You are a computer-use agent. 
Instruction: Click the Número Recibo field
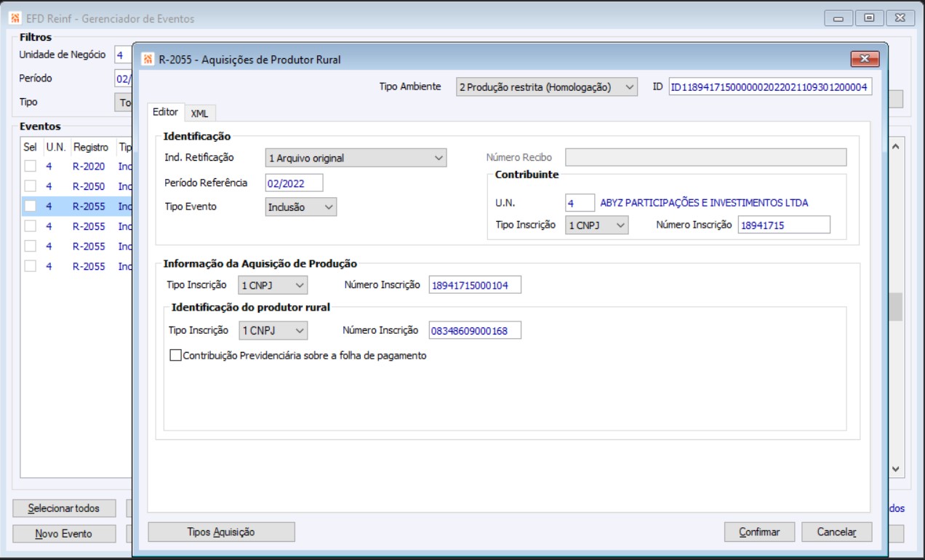pos(705,158)
